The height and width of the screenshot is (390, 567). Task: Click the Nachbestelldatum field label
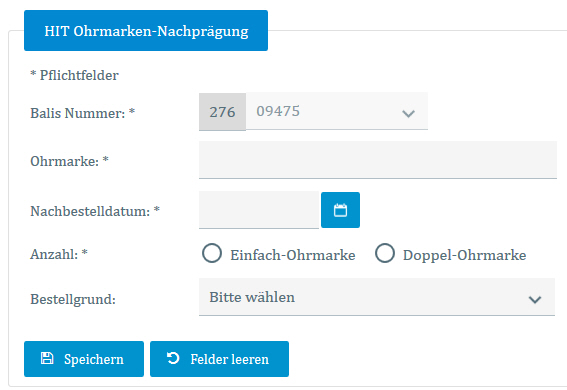click(95, 211)
